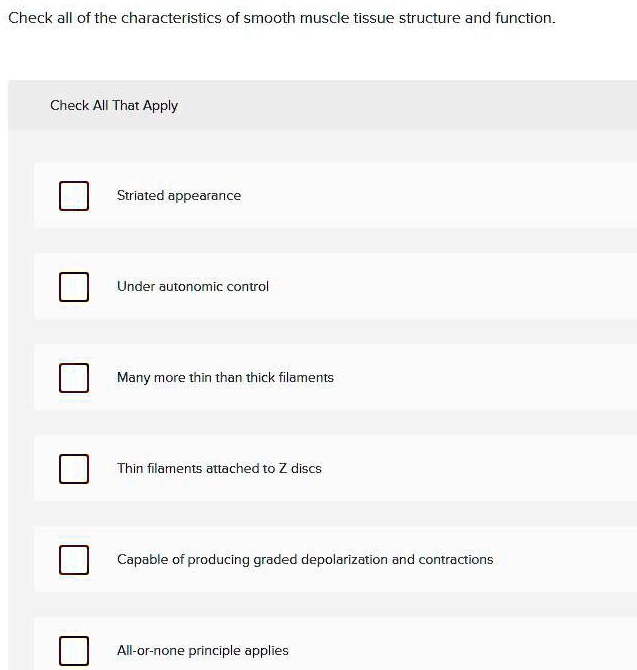This screenshot has height=670, width=637.
Task: Mark the All-or-none principle applies checkbox
Action: click(73, 650)
